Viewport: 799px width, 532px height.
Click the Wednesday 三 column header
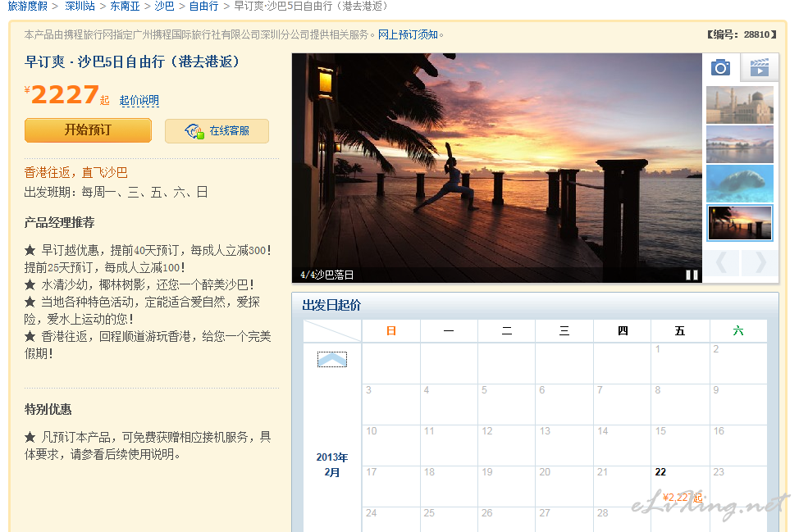click(564, 331)
